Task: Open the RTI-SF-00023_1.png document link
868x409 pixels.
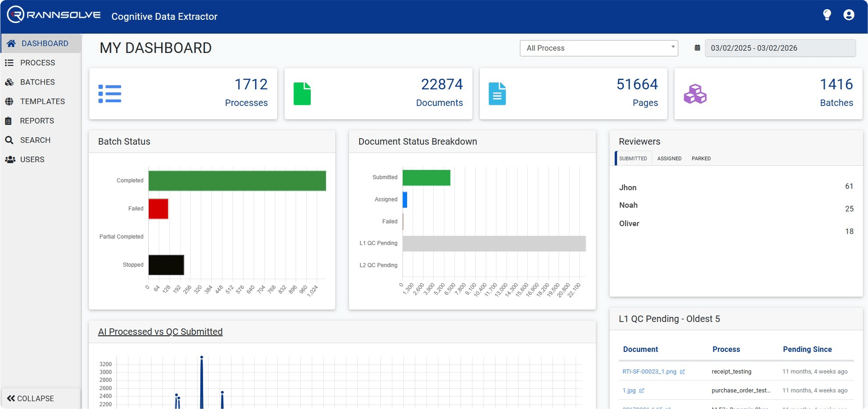Action: [x=649, y=372]
